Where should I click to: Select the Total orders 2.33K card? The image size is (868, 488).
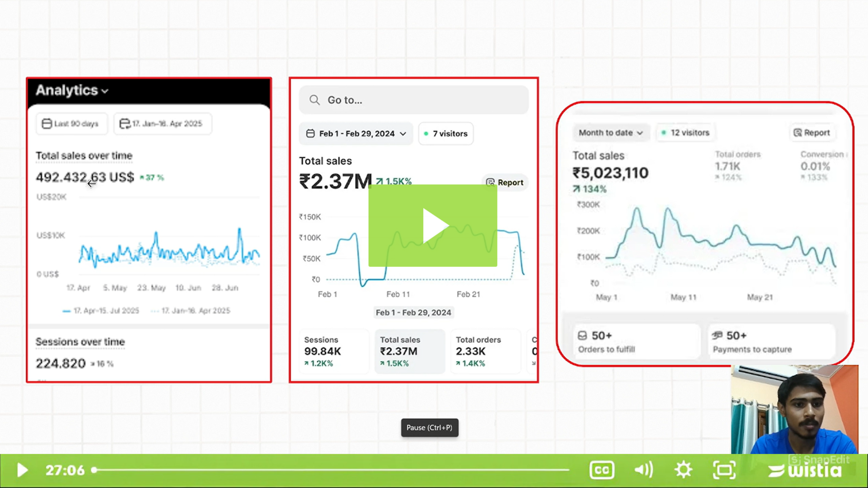485,351
